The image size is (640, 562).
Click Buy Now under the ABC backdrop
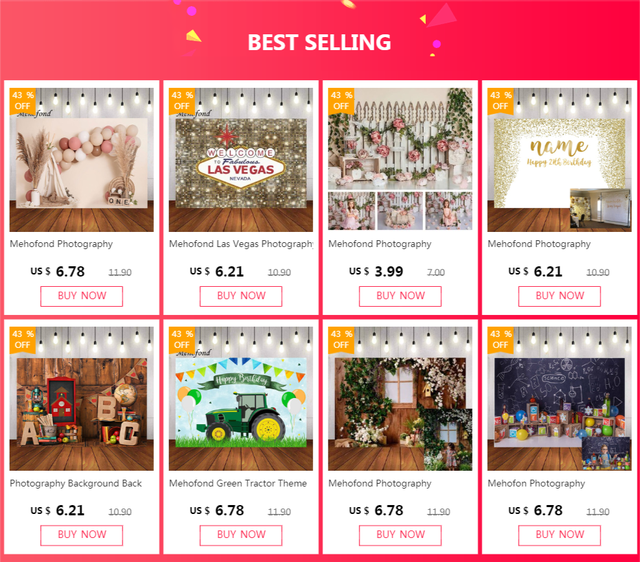[x=82, y=535]
